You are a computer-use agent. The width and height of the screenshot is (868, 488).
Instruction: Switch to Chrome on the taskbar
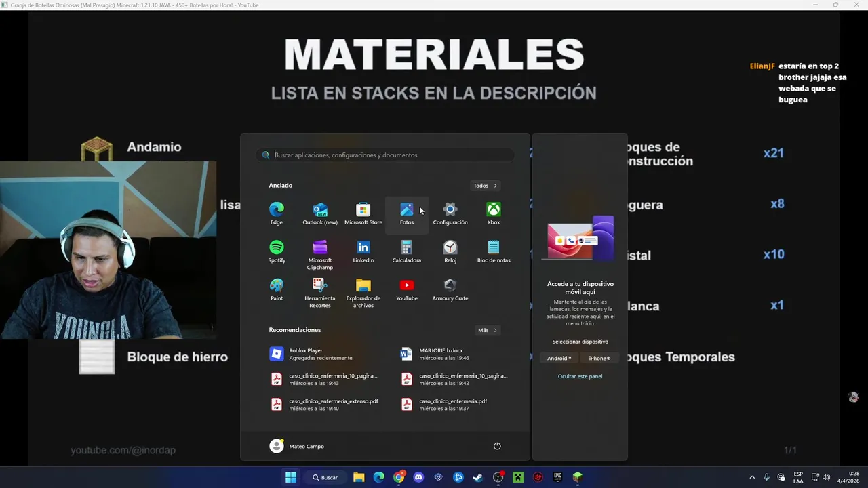click(x=399, y=477)
